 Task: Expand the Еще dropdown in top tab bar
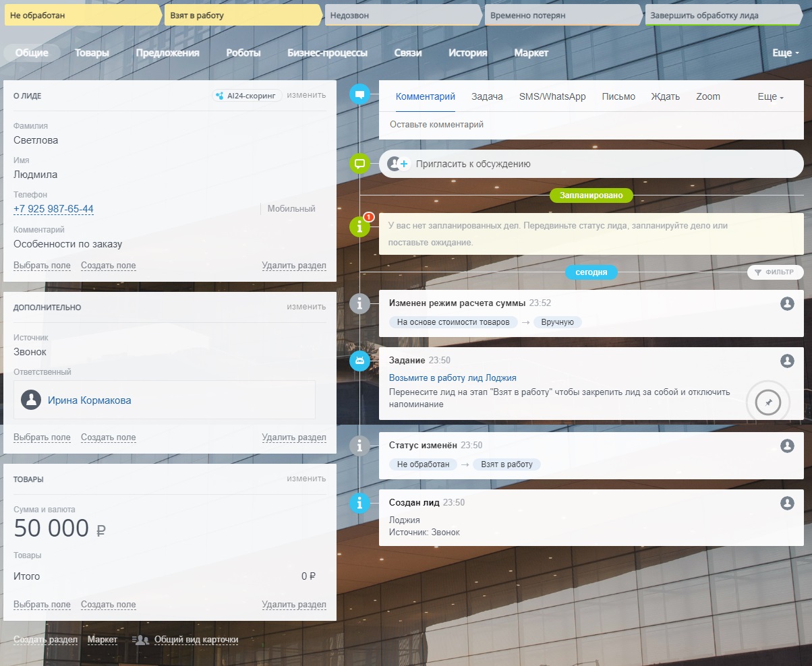point(786,53)
